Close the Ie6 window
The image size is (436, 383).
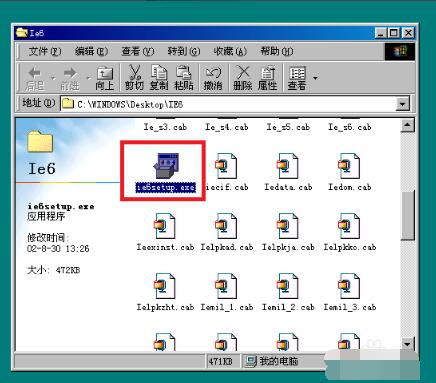click(408, 33)
